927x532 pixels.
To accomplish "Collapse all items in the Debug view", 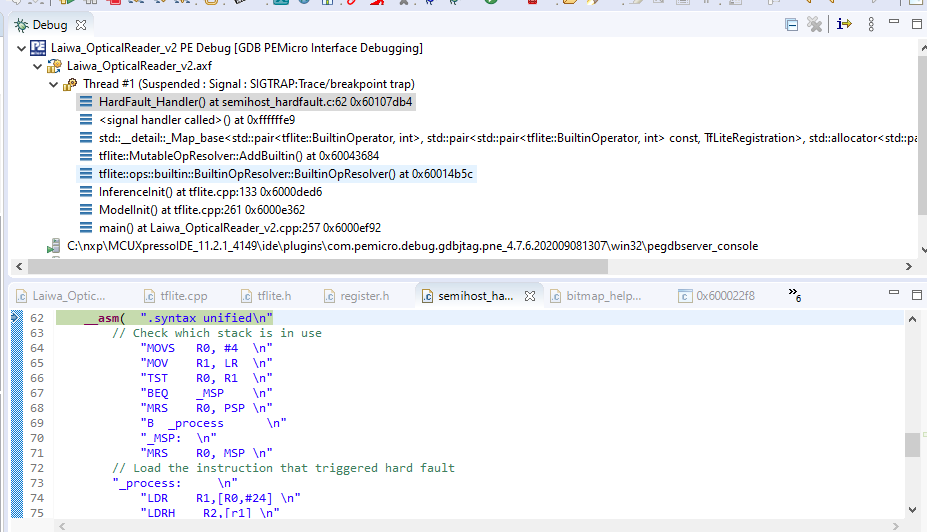I will tap(791, 25).
